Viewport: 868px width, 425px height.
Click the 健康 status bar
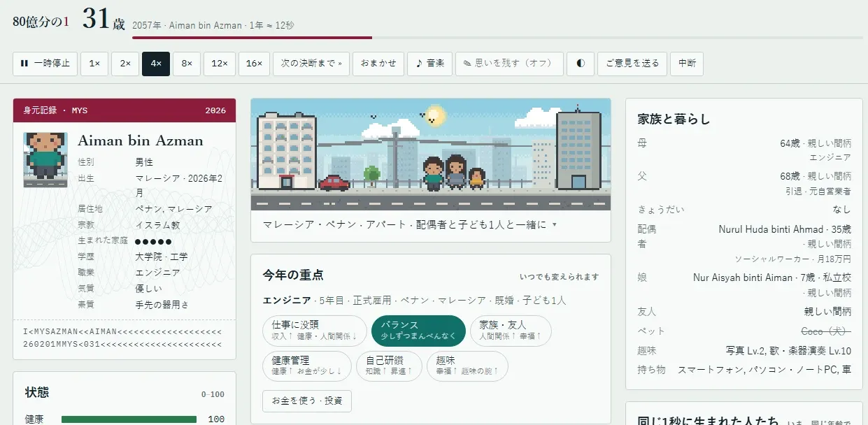coord(129,419)
